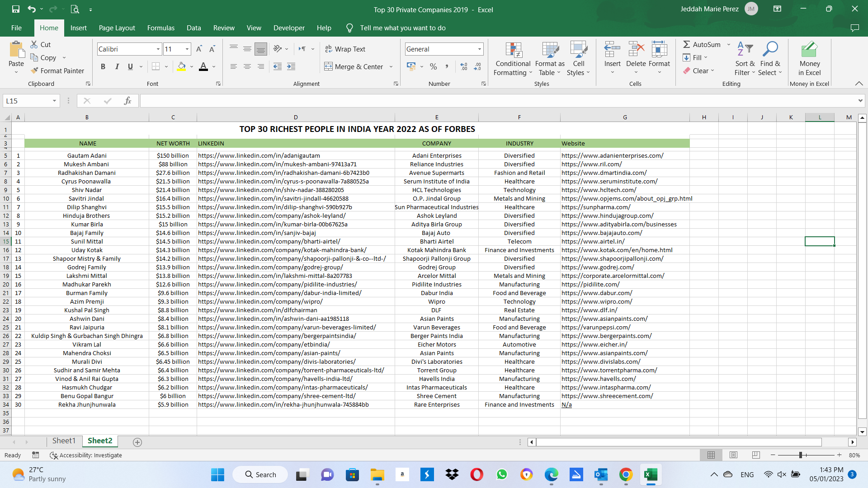868x488 pixels.
Task: Open the font size dropdown
Action: (x=187, y=49)
